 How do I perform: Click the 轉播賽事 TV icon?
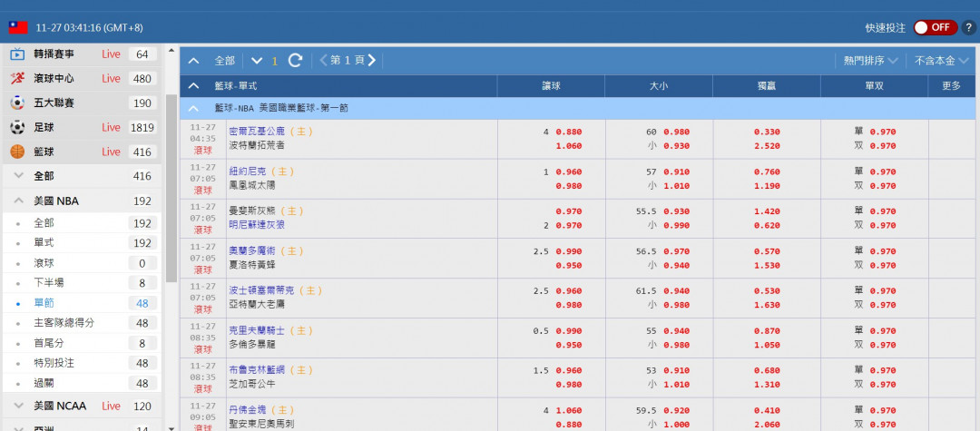[x=17, y=54]
